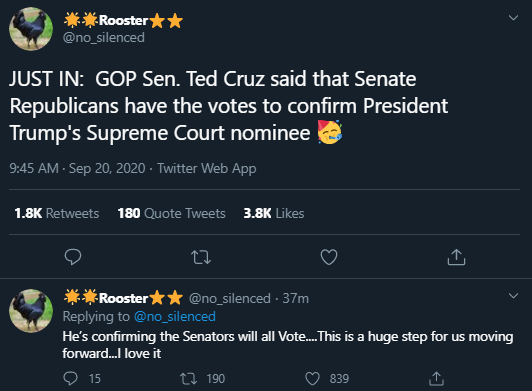Click the Twitter Web App source label
The width and height of the screenshot is (532, 391).
[206, 168]
